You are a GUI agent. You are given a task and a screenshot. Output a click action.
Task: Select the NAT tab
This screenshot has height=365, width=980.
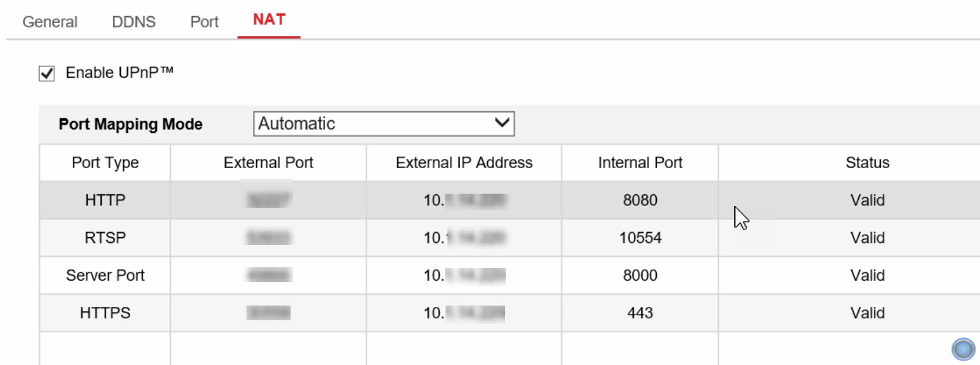[x=269, y=19]
